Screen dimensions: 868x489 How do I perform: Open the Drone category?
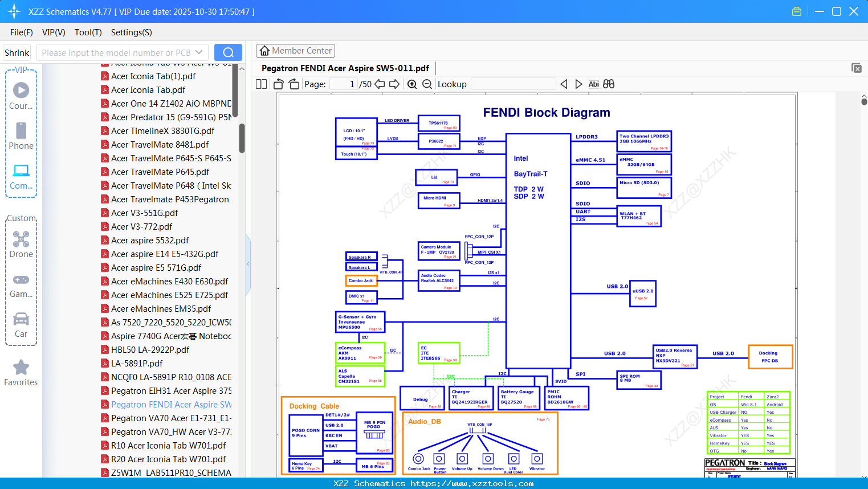[21, 244]
